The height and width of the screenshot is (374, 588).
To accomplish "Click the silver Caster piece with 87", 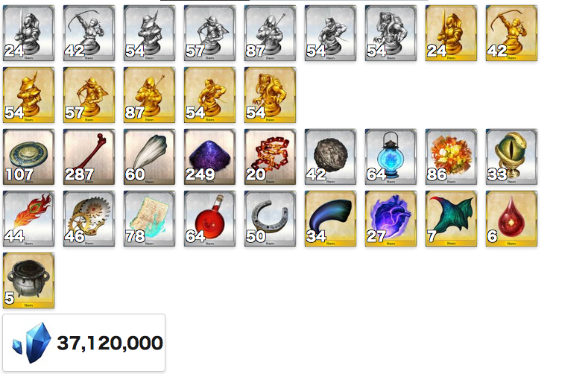I will tap(270, 33).
